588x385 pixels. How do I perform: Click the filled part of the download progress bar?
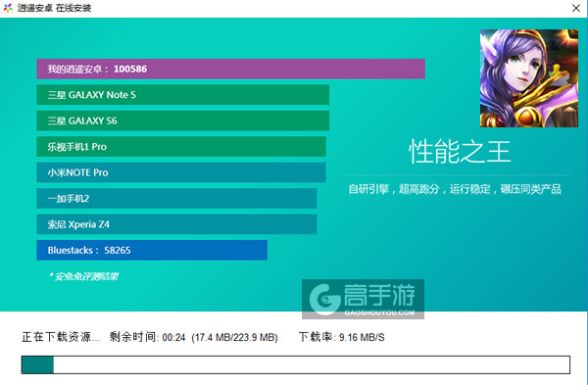(37, 364)
